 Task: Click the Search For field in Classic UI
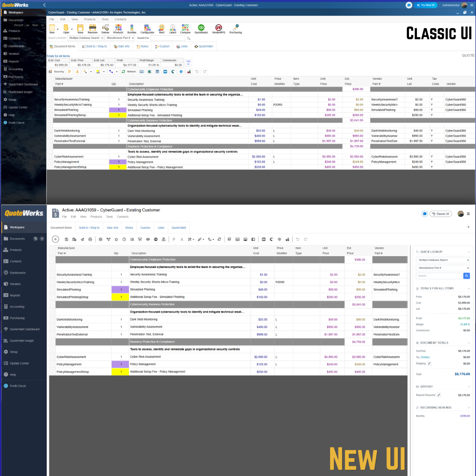(x=168, y=38)
